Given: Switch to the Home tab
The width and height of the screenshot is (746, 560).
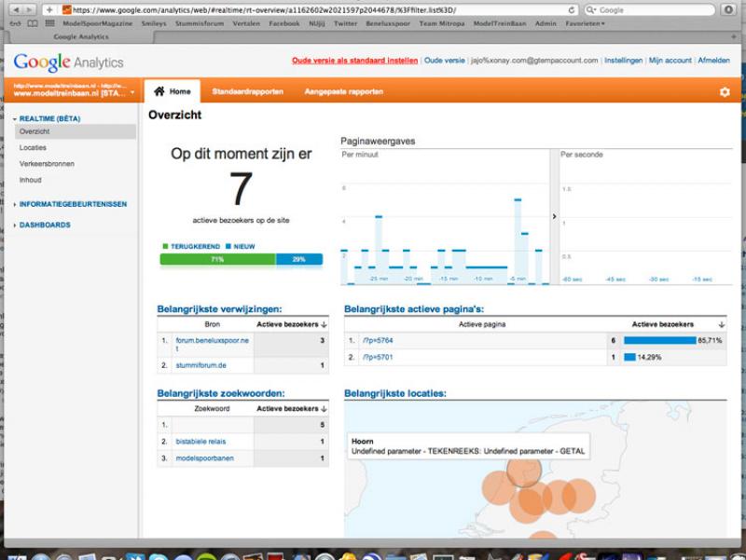Looking at the screenshot, I should pos(173,91).
